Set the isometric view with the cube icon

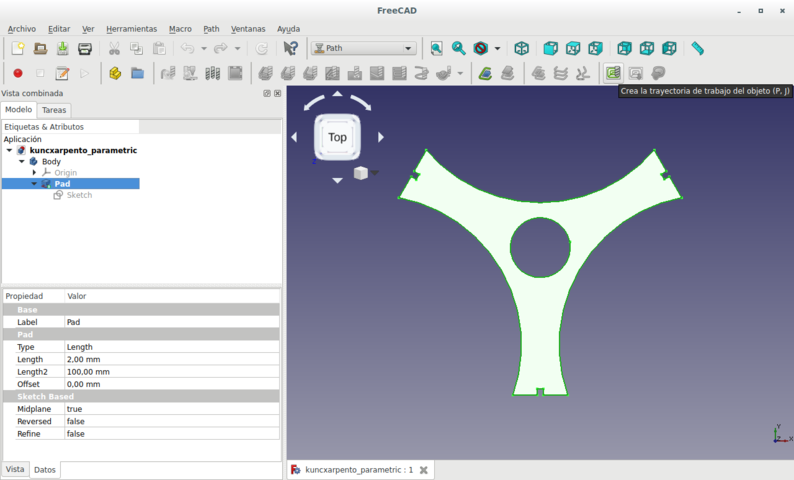point(522,49)
